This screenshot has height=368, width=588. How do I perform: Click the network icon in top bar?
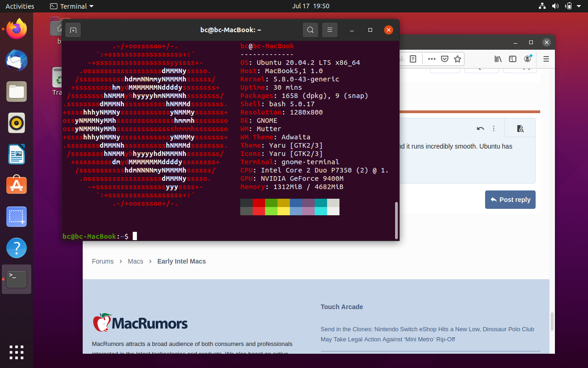(542, 6)
